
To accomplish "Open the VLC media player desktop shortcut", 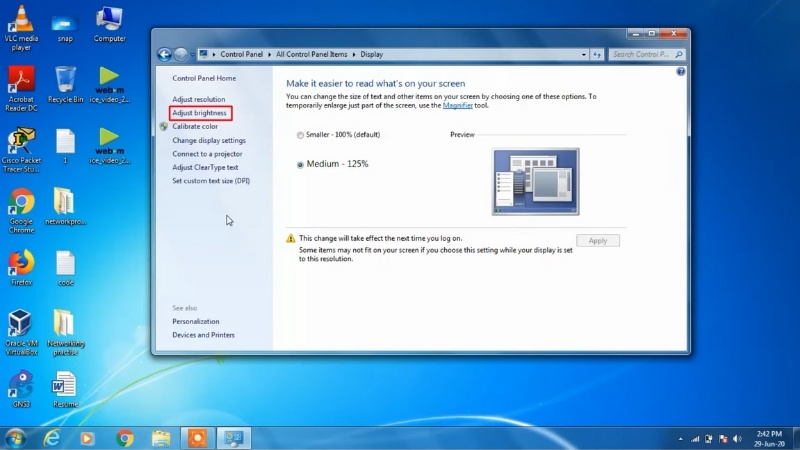I will point(21,28).
